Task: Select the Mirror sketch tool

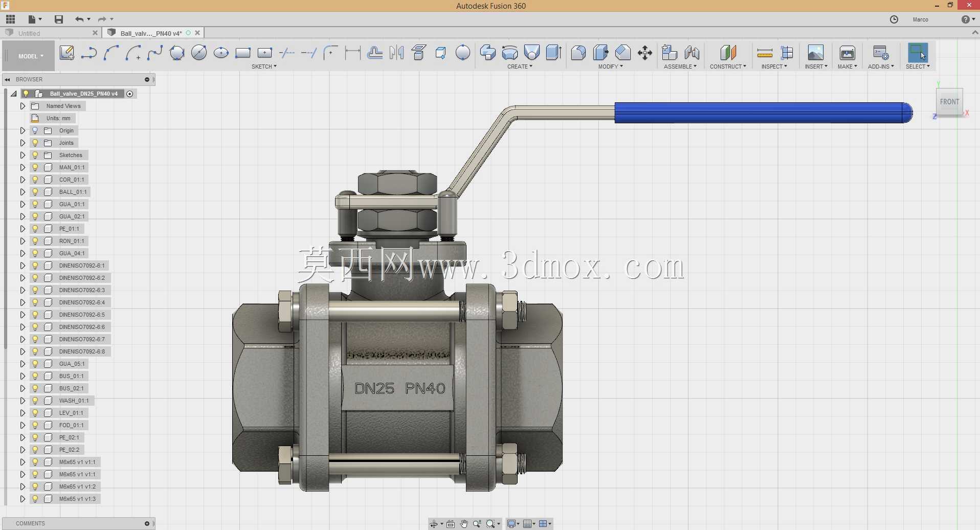Action: pyautogui.click(x=397, y=53)
